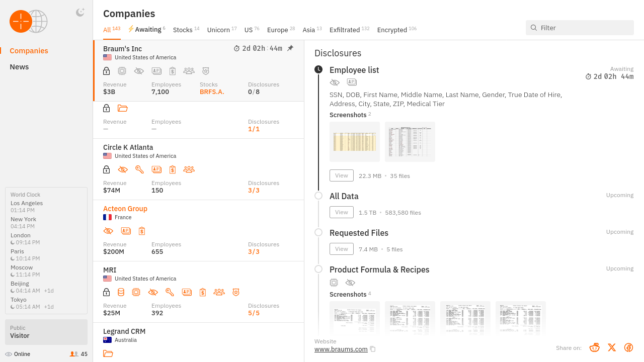Image resolution: width=644 pixels, height=362 pixels.
Task: Click the database icon in MRI row
Action: tap(121, 292)
